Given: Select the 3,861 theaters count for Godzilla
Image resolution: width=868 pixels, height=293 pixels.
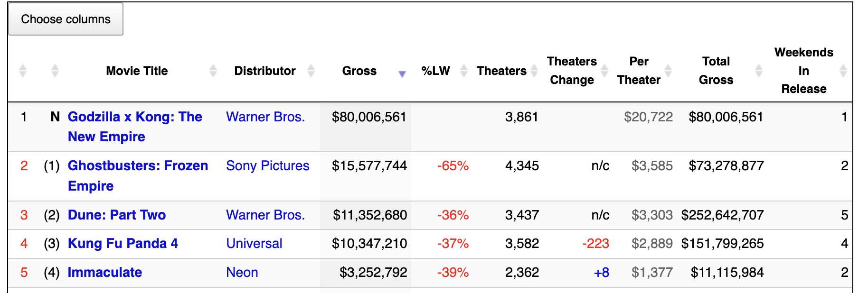Looking at the screenshot, I should click(x=522, y=117).
